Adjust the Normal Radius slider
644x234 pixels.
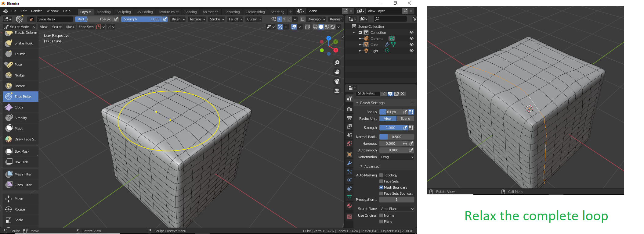point(397,137)
